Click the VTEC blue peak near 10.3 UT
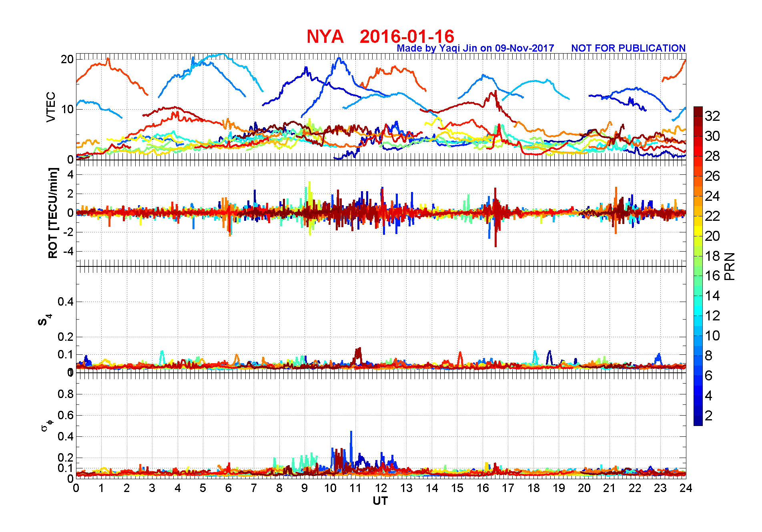 339,59
